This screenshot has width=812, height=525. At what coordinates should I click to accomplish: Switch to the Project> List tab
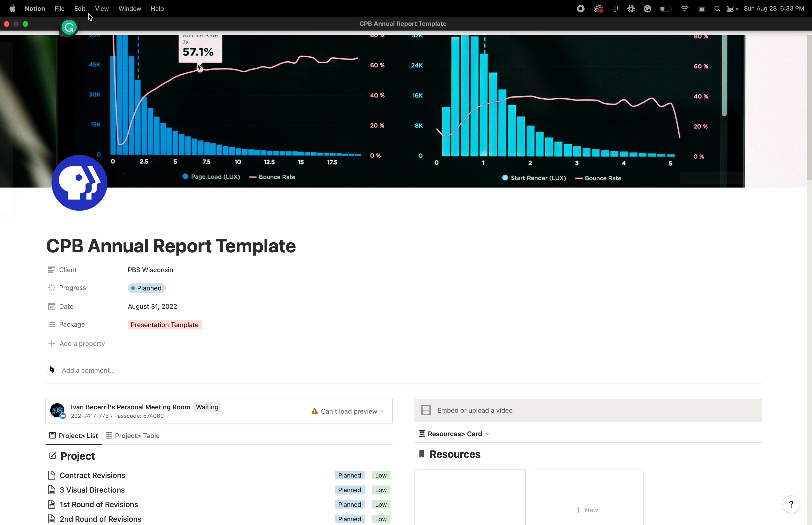coord(74,436)
